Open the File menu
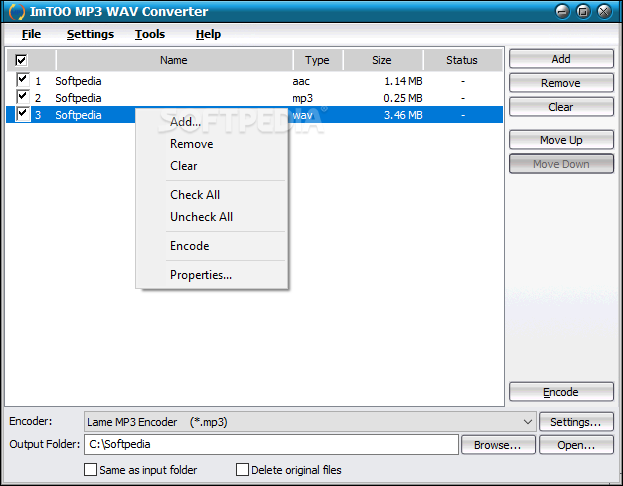This screenshot has height=486, width=623. click(x=31, y=34)
